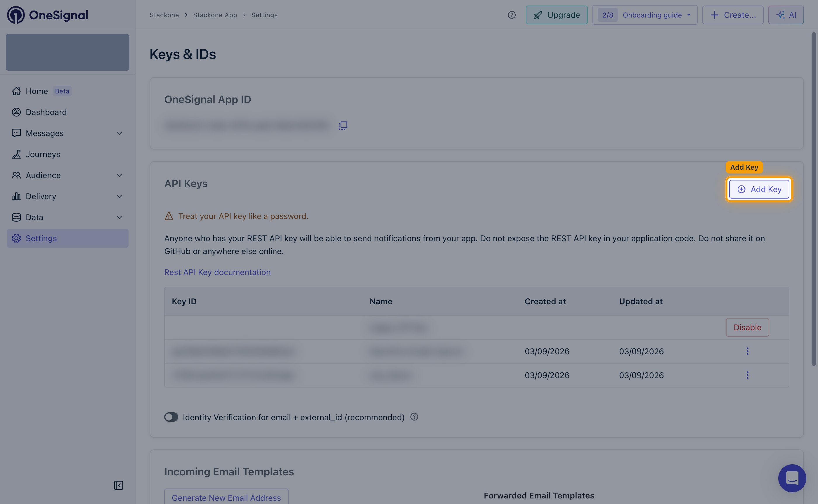
Task: Toggle Identity Verification for email switch
Action: point(171,417)
